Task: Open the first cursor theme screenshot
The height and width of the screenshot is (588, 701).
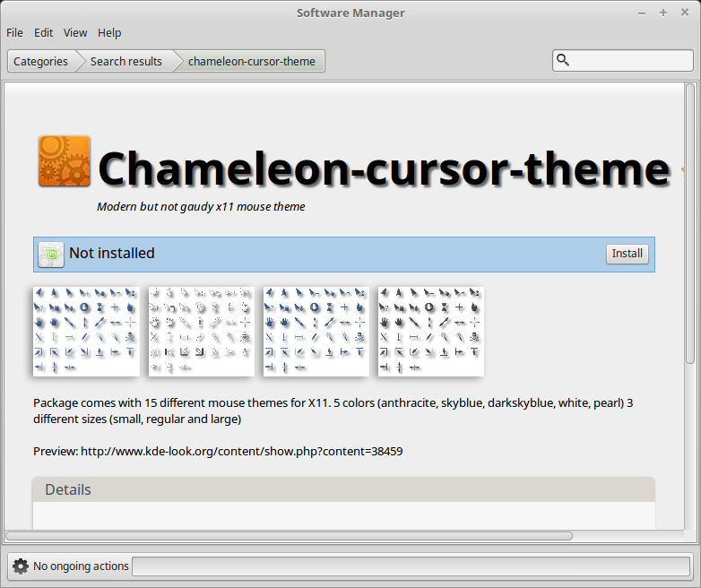Action: pyautogui.click(x=86, y=331)
